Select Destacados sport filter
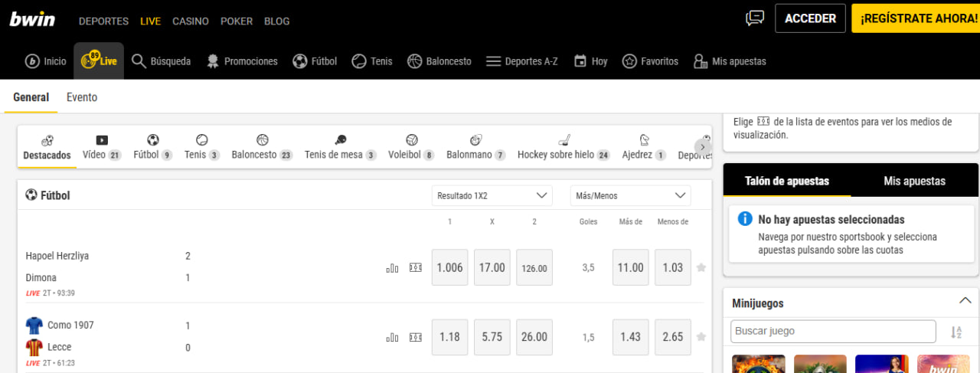 click(x=47, y=148)
